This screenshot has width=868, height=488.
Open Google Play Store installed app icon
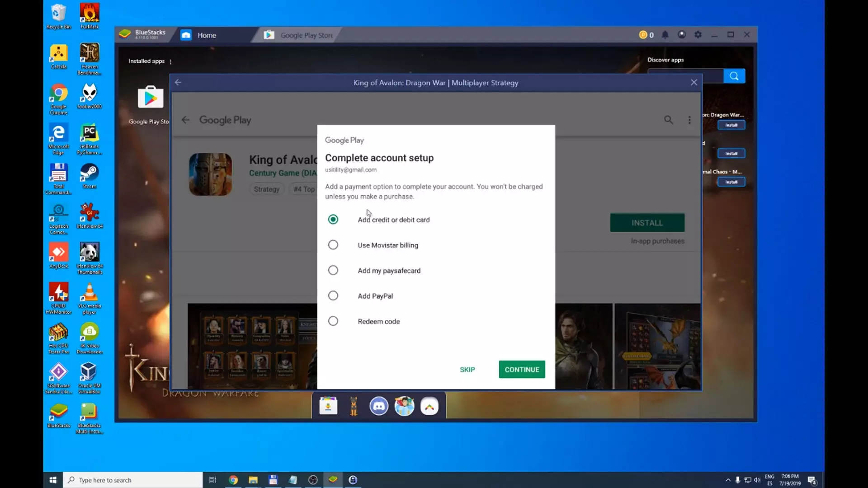151,98
